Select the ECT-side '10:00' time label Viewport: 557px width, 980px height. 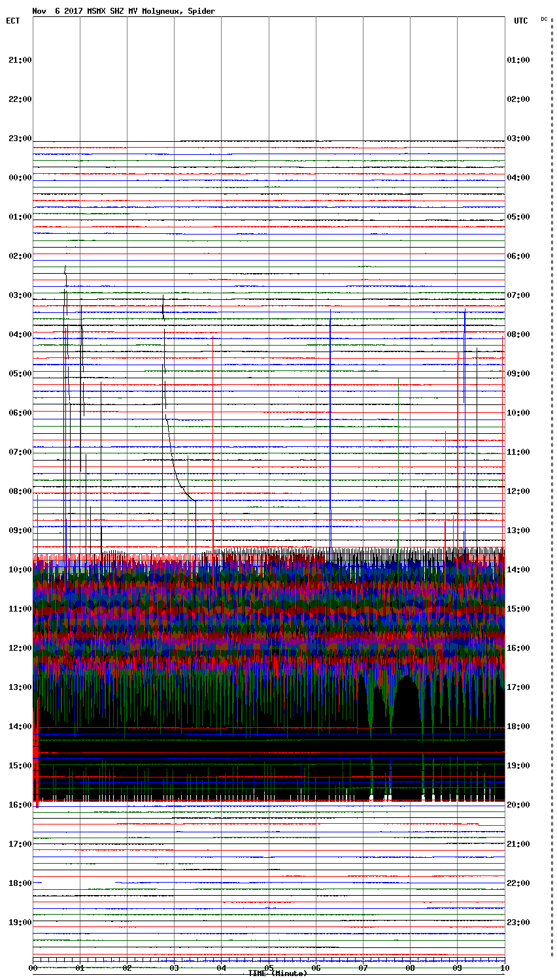(x=20, y=570)
